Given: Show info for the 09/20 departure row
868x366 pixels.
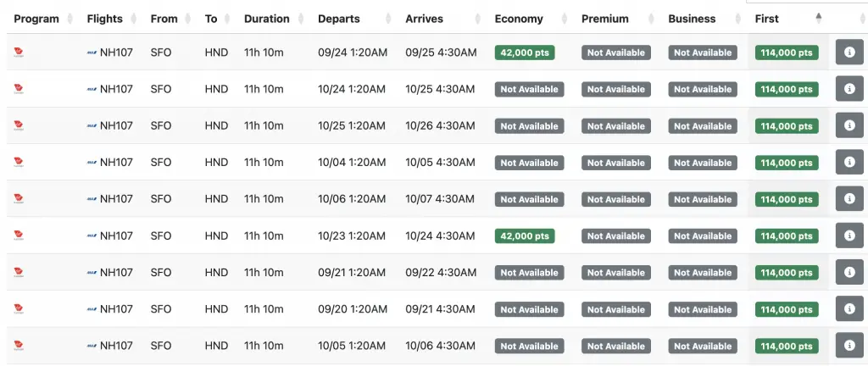Looking at the screenshot, I should [849, 309].
